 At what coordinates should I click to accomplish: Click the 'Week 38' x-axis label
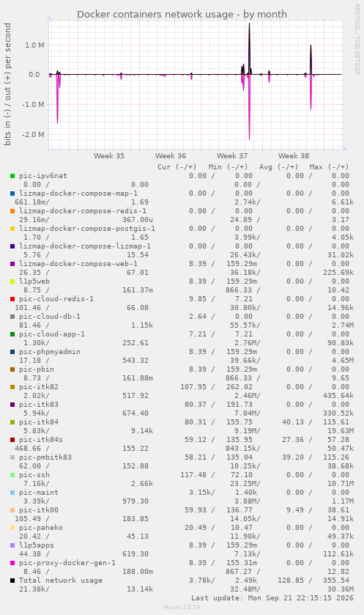point(294,155)
